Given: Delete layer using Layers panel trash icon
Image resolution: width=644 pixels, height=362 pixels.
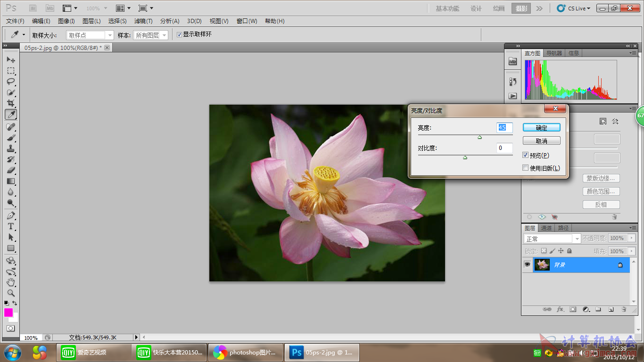Looking at the screenshot, I should 623,310.
